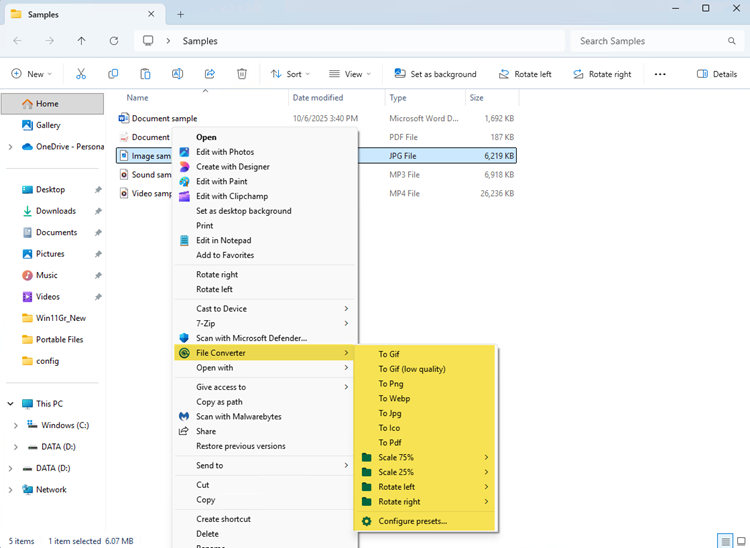Viewport: 750px width, 548px height.
Task: Choose To Webp conversion option
Action: (x=394, y=398)
